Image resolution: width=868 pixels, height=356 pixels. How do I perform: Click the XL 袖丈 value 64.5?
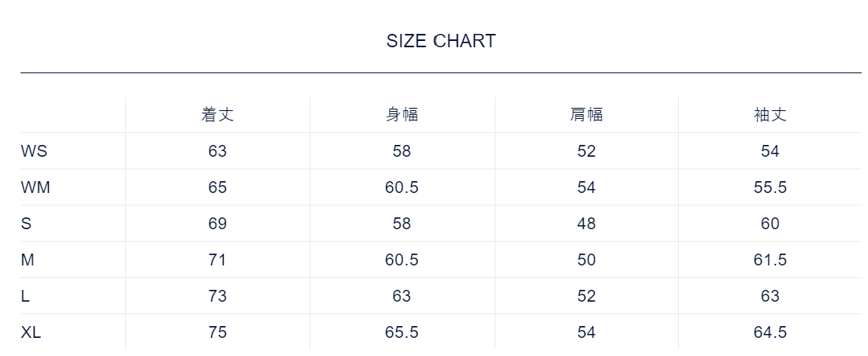pos(770,332)
